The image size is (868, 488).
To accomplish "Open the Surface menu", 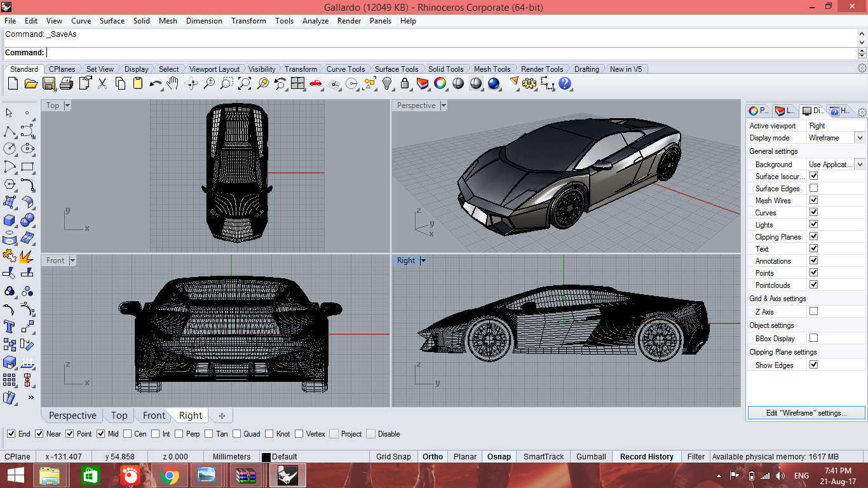I will click(x=112, y=21).
